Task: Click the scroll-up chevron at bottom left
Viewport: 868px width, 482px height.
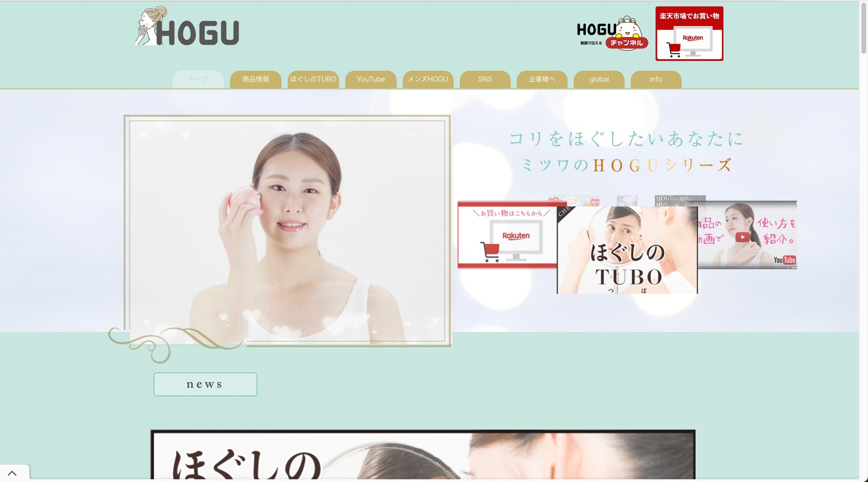Action: pos(12,474)
